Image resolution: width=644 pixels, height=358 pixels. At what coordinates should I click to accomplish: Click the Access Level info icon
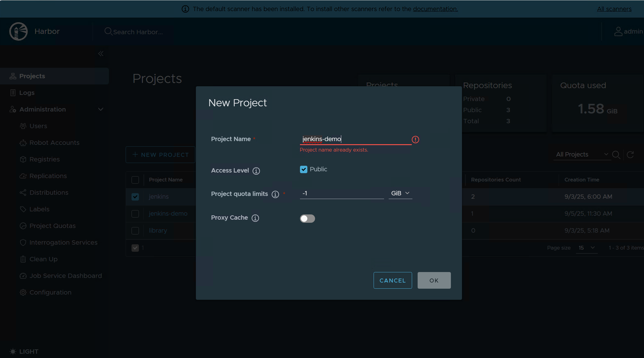(256, 171)
